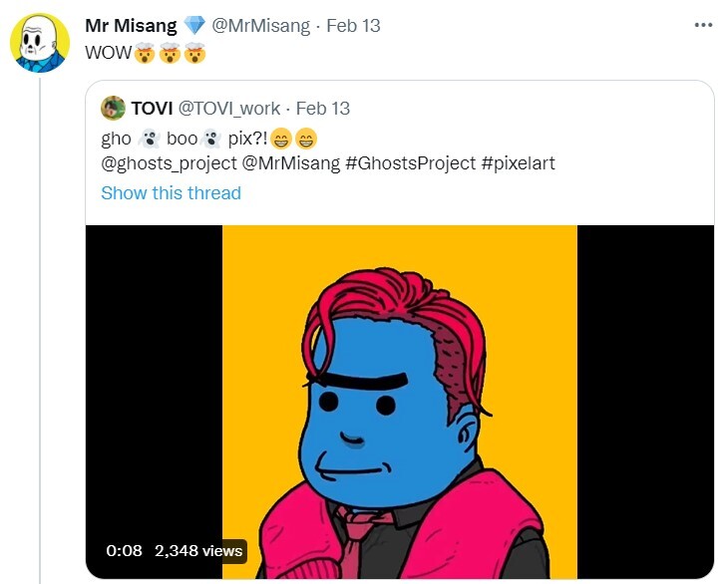
Task: Play the blue-faced character video
Action: pyautogui.click(x=399, y=399)
